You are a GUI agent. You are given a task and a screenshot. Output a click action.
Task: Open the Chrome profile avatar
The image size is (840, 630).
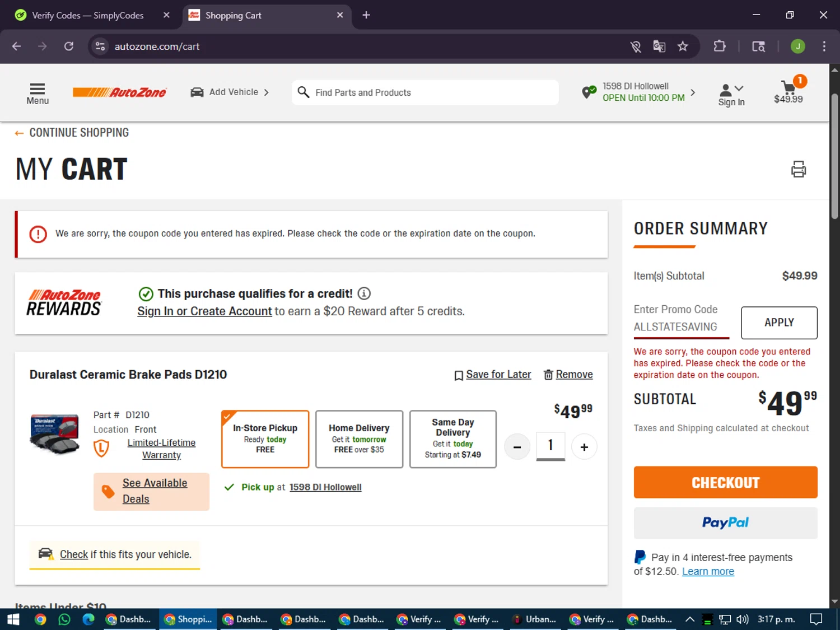coord(798,46)
